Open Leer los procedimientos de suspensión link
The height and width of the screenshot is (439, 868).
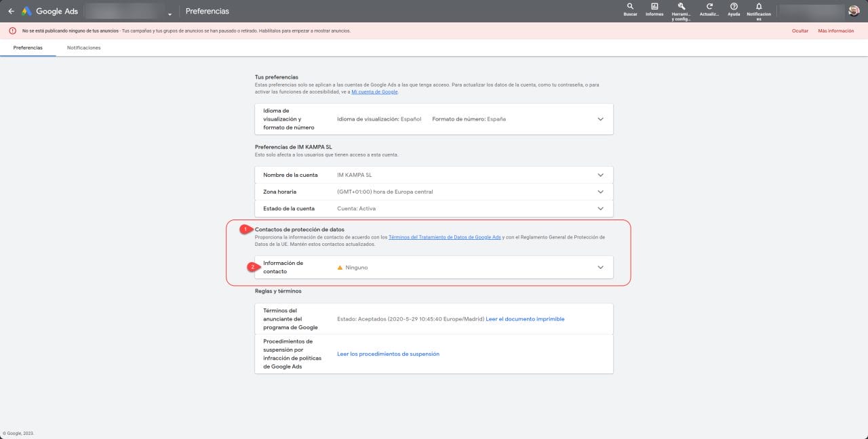pyautogui.click(x=388, y=354)
